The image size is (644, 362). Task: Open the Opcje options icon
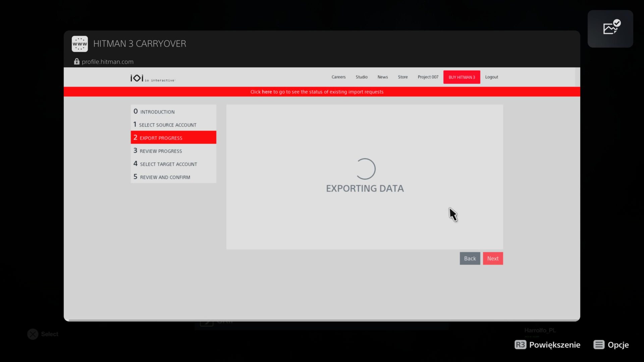click(599, 345)
